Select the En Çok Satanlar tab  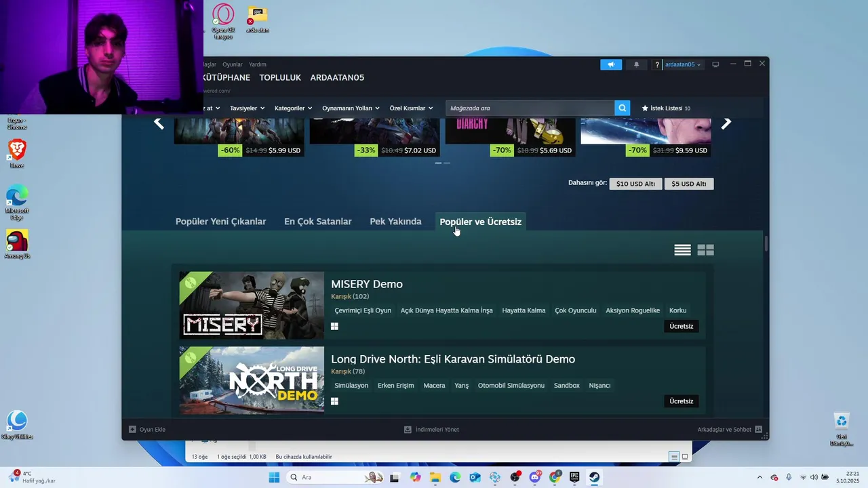coord(317,222)
